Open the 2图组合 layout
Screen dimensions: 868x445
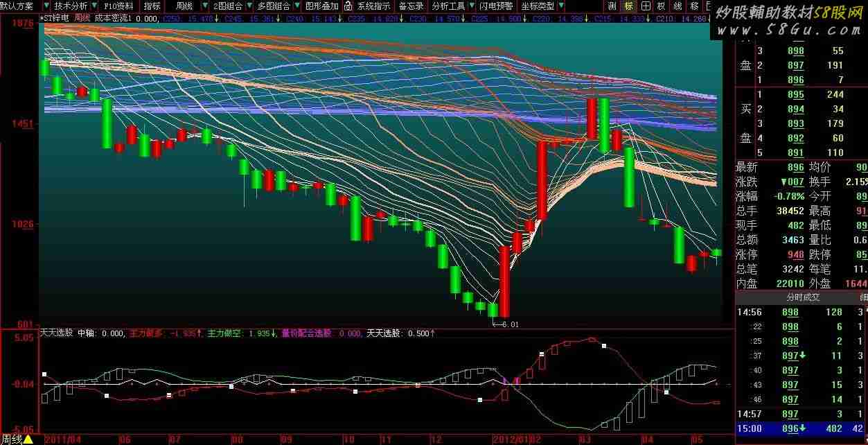(227, 6)
